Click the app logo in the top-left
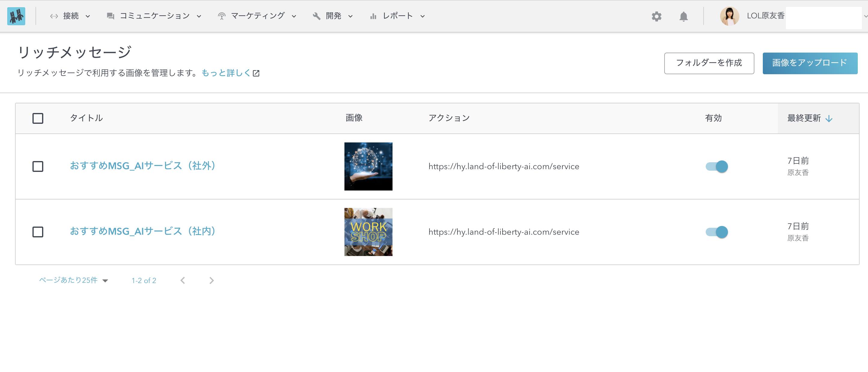Viewport: 868px width, 372px height. click(17, 16)
